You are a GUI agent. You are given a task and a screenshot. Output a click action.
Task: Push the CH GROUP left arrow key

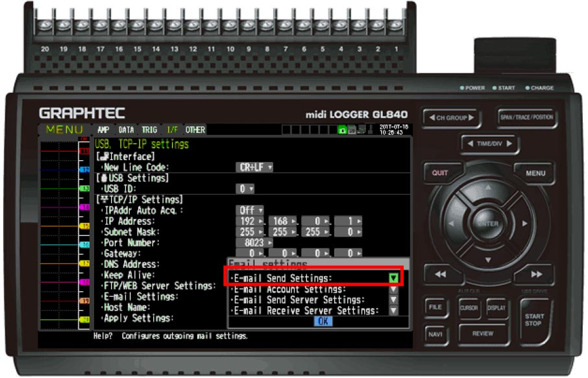pos(432,117)
